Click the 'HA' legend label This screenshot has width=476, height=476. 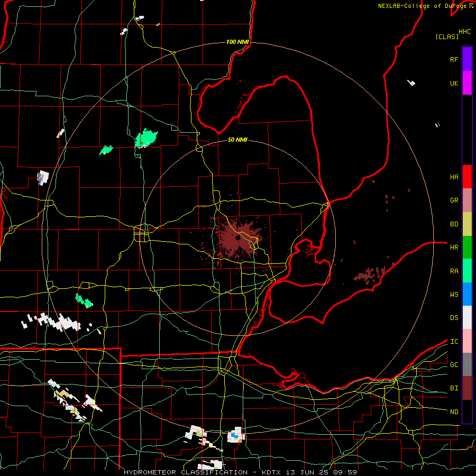pos(454,177)
